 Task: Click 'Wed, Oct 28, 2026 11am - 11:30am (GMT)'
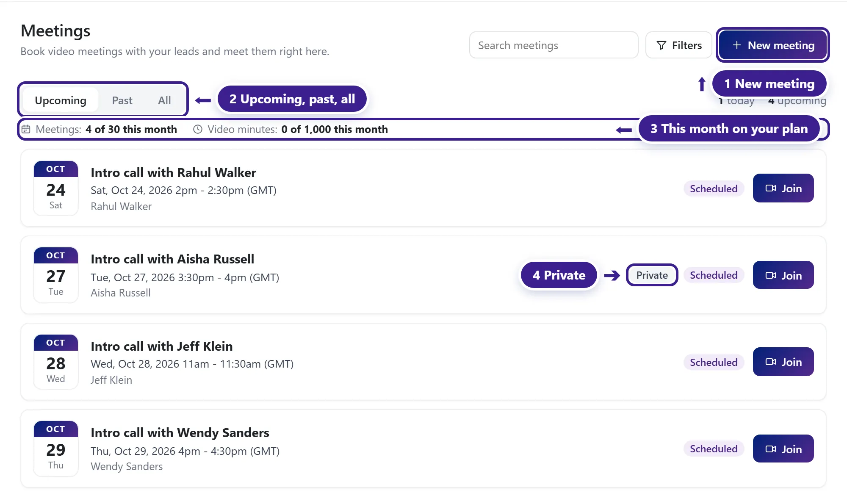[x=192, y=364]
